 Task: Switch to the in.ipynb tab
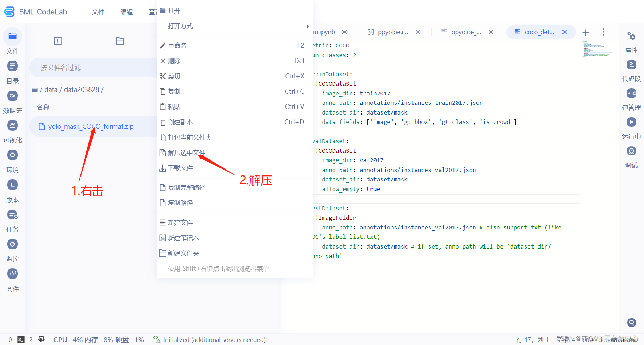[324, 32]
